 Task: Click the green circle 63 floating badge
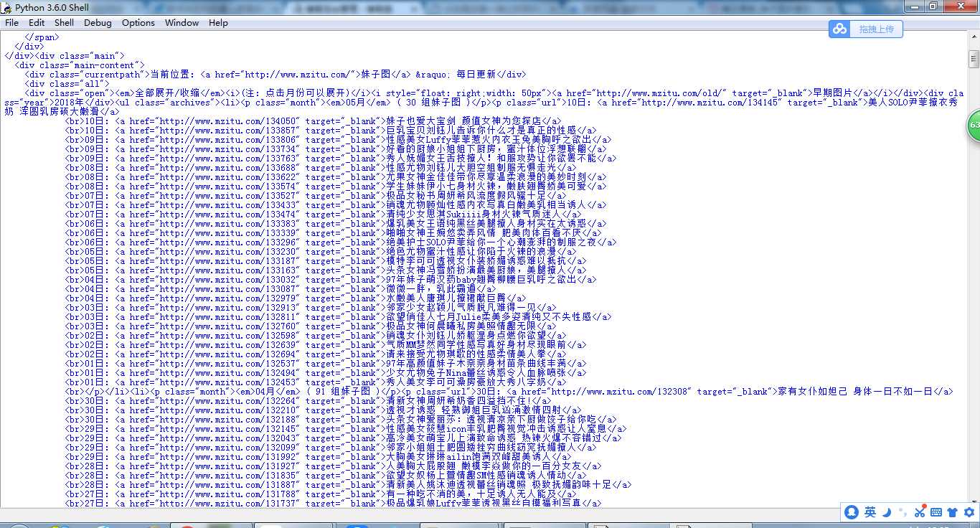click(x=974, y=125)
